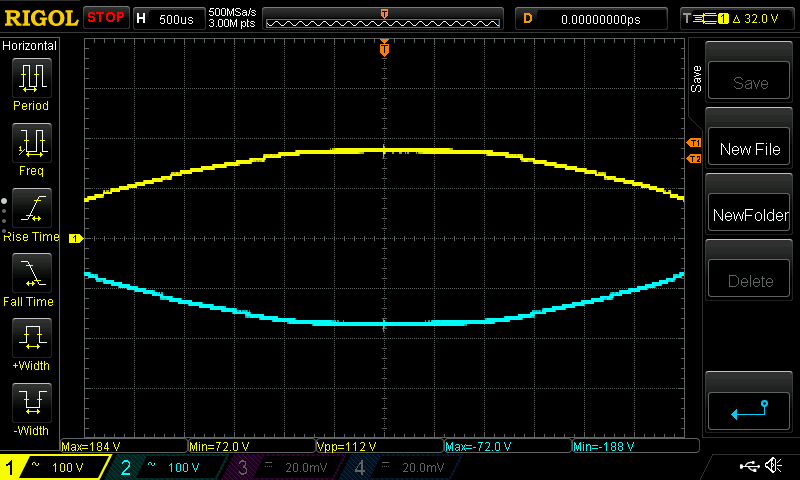
Task: Select the -Width measurement icon
Action: point(31,403)
